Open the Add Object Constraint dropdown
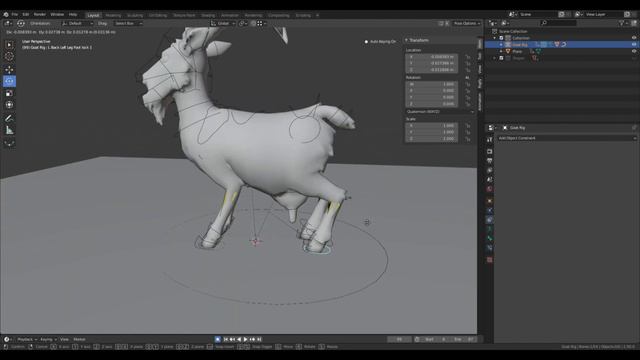640x360 pixels. [x=567, y=138]
